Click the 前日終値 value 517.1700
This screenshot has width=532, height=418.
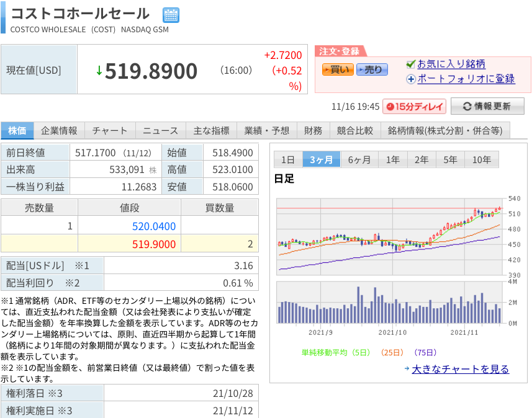[96, 153]
